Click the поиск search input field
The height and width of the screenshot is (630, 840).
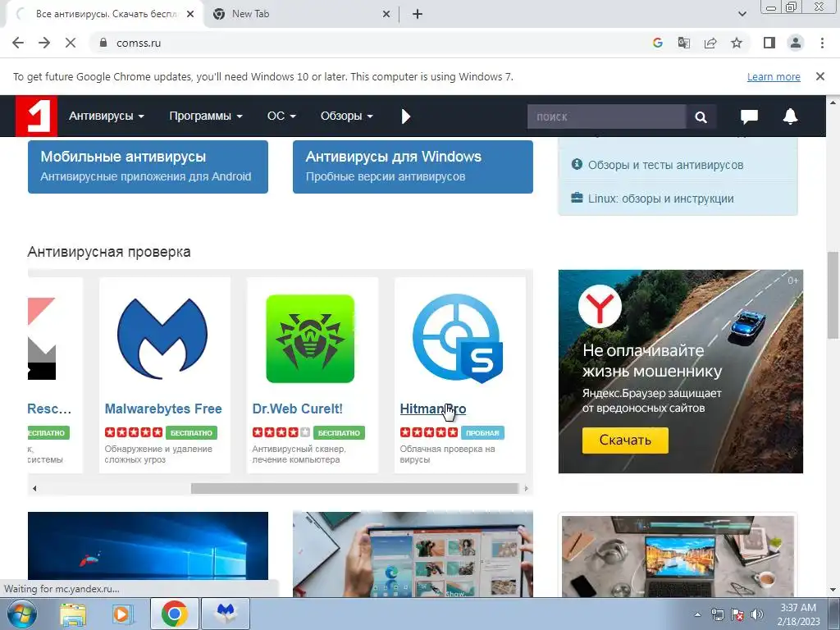[606, 116]
